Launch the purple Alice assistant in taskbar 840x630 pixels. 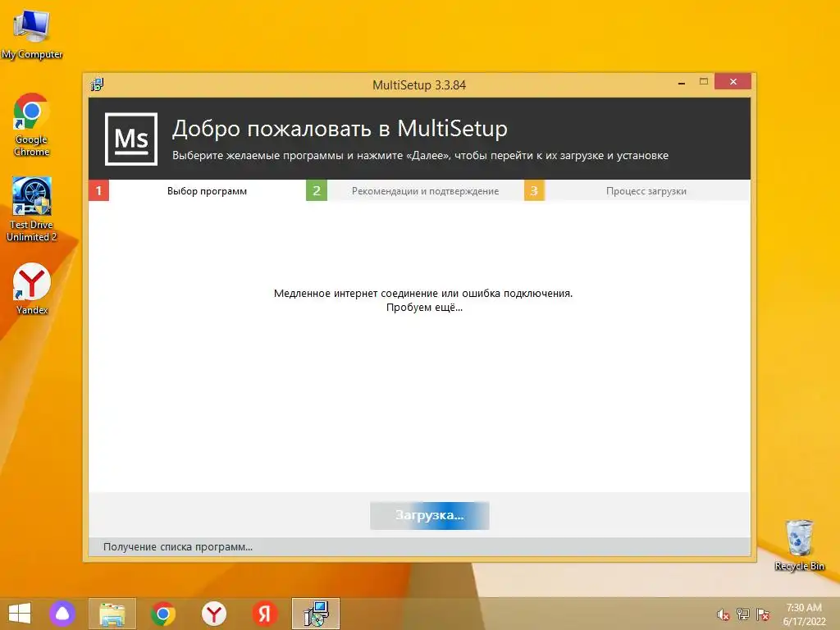[x=62, y=614]
